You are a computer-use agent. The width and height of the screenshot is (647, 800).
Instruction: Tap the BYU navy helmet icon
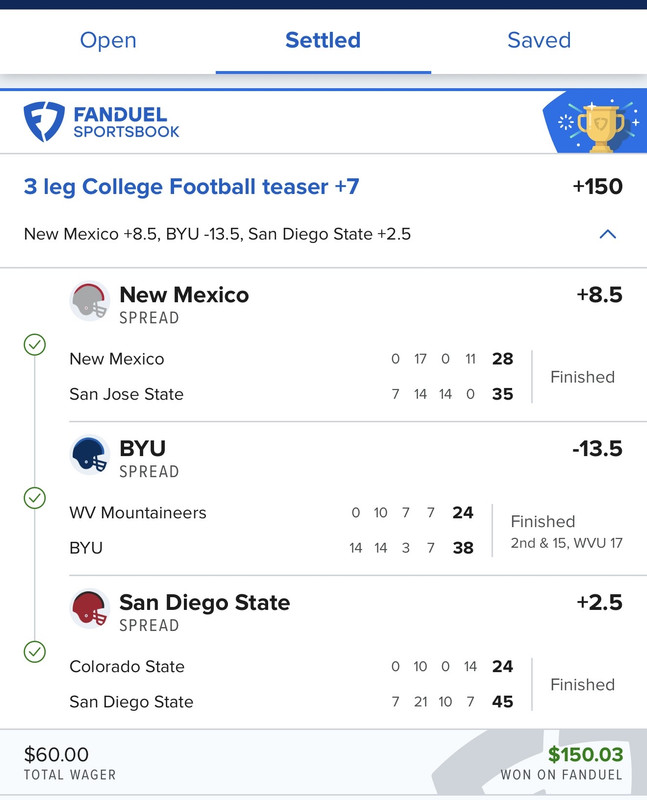click(x=89, y=455)
